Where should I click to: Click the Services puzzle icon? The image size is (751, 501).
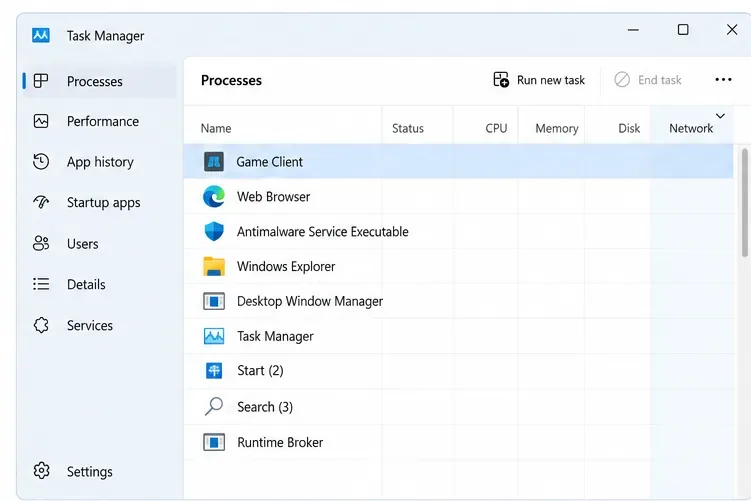41,325
